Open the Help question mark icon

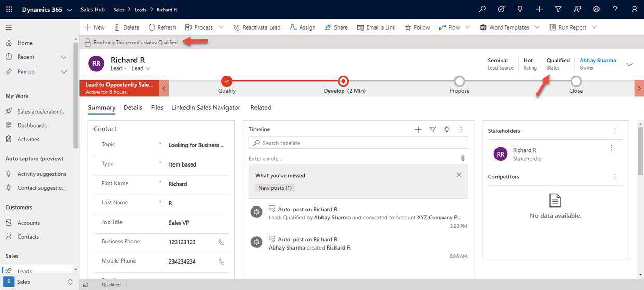pyautogui.click(x=615, y=9)
